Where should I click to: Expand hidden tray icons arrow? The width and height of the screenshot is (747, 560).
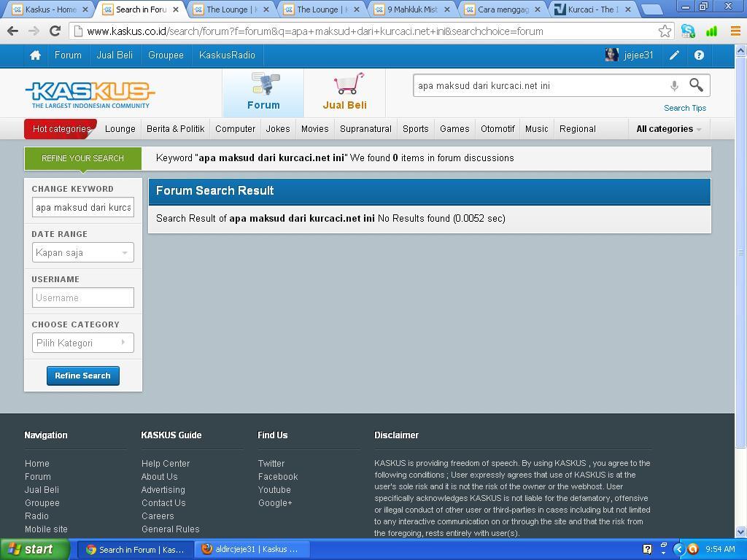[x=679, y=550]
